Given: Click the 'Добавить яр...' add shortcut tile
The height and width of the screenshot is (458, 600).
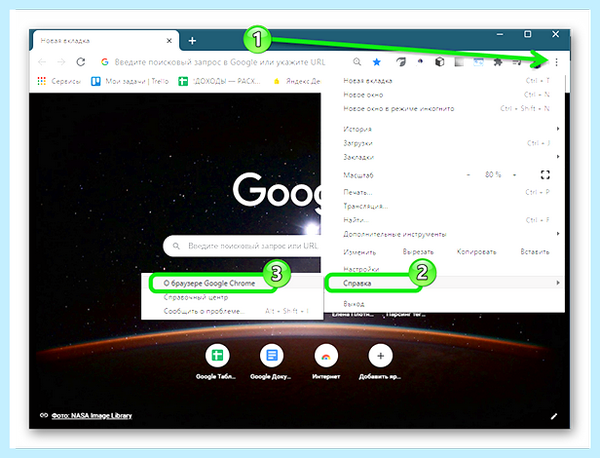Looking at the screenshot, I should pos(380,362).
